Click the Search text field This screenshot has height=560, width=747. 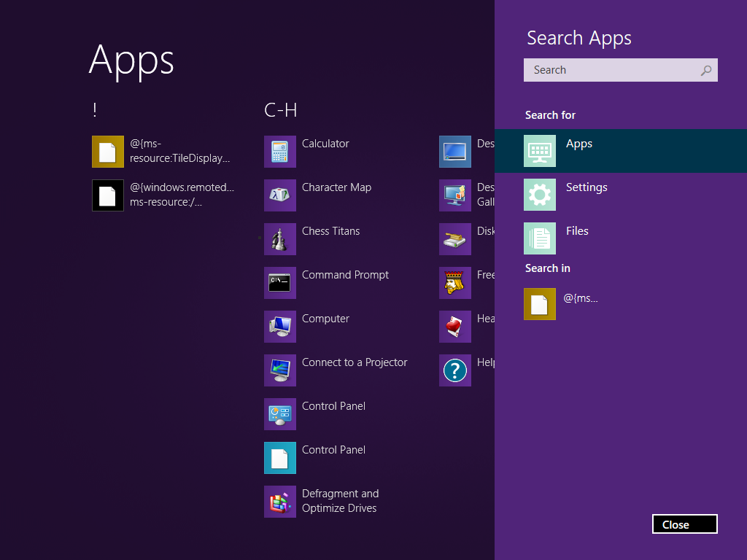coord(620,70)
